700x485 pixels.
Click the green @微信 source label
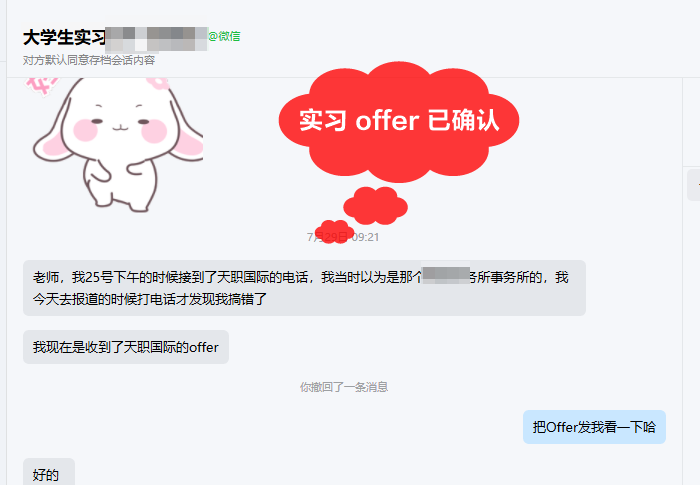[x=225, y=36]
